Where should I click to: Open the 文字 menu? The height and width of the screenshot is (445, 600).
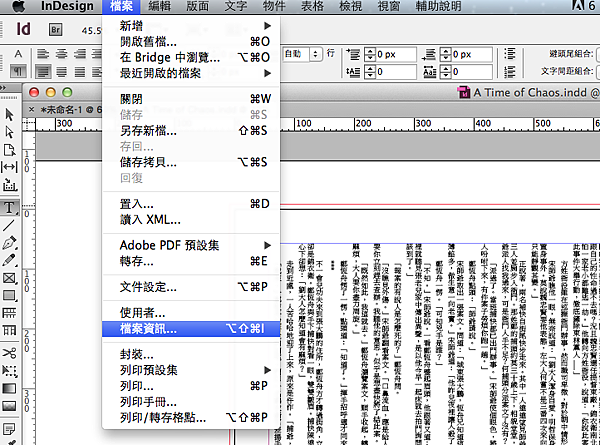point(236,6)
